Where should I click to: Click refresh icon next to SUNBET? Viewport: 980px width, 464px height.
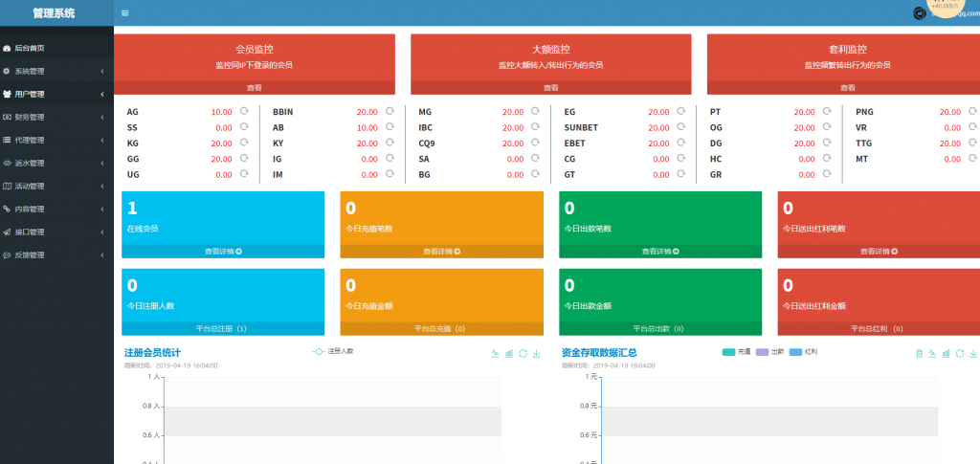point(680,127)
